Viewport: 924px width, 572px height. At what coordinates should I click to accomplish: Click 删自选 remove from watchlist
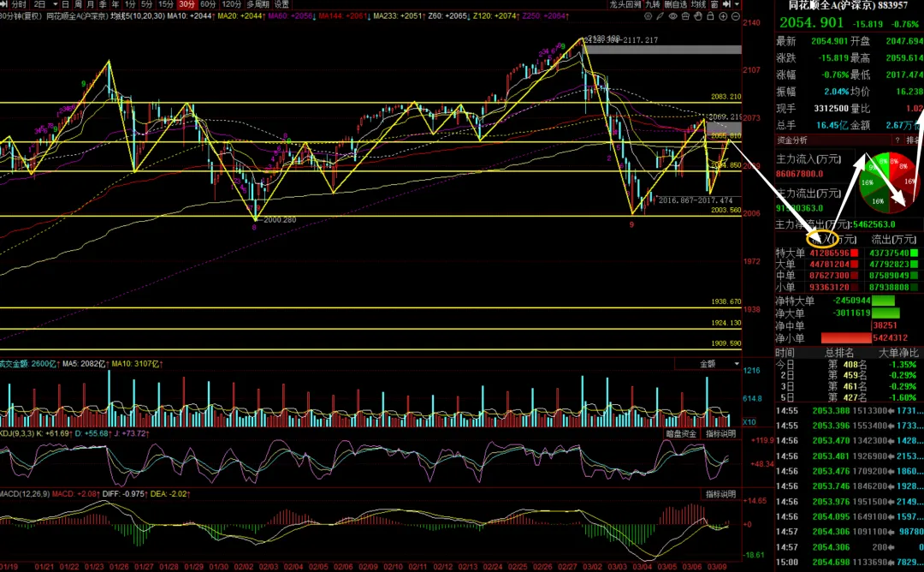676,4
